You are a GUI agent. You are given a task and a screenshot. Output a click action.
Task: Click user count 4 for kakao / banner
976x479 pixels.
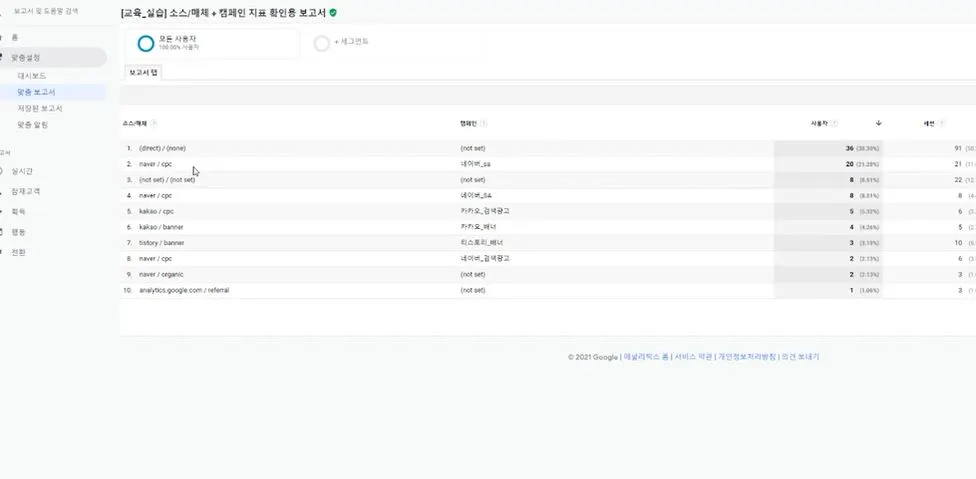(x=851, y=227)
